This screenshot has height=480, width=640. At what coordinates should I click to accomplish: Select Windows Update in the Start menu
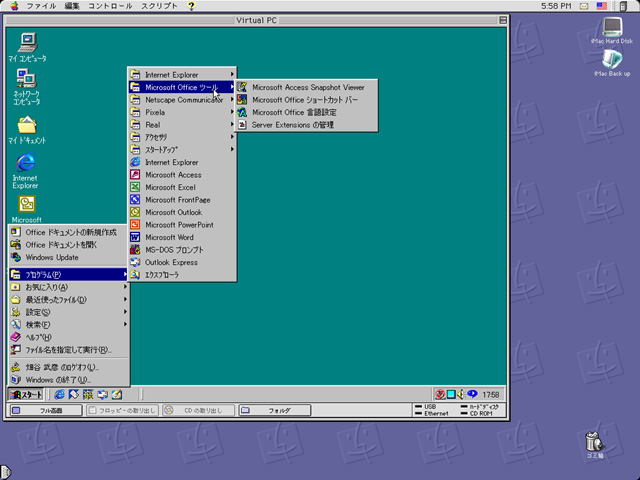click(69, 258)
